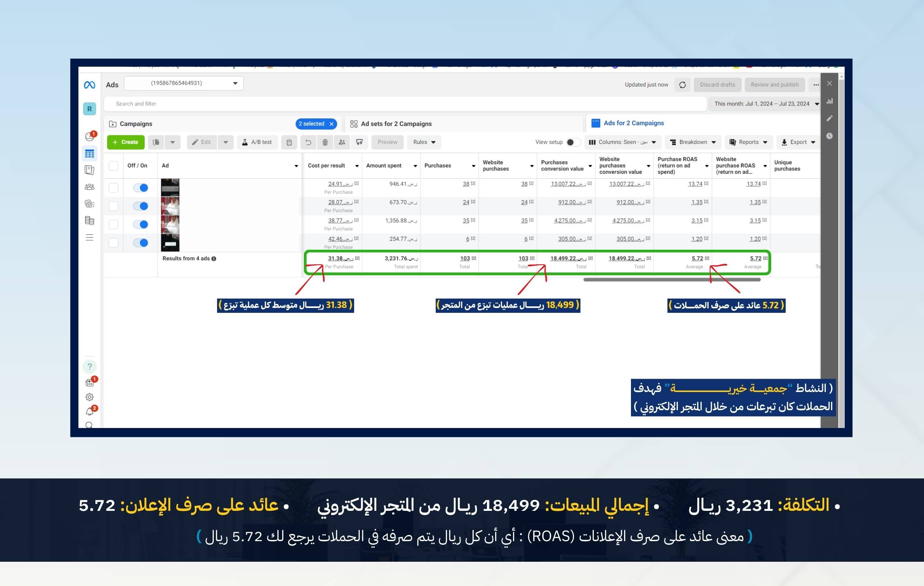Click the A/B test button

257,142
